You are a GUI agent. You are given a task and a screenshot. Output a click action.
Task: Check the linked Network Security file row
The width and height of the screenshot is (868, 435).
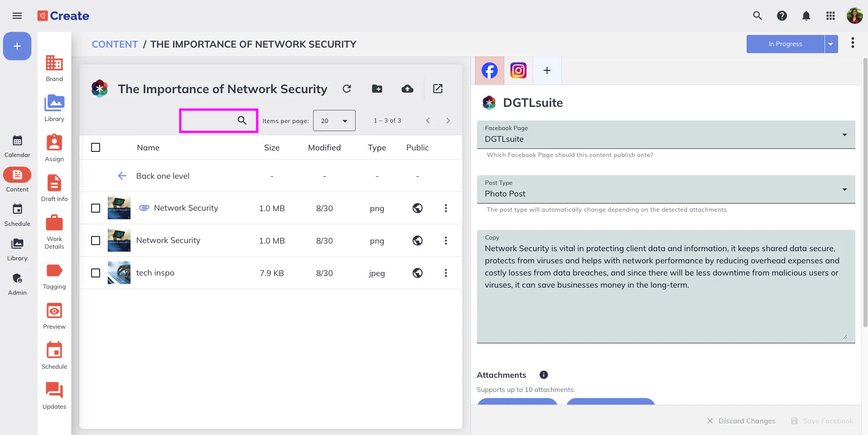pos(96,208)
